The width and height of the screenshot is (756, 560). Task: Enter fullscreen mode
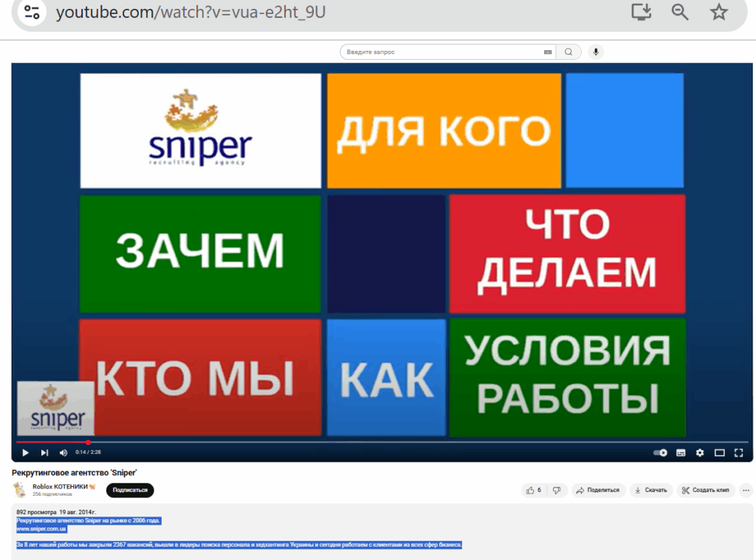point(738,452)
